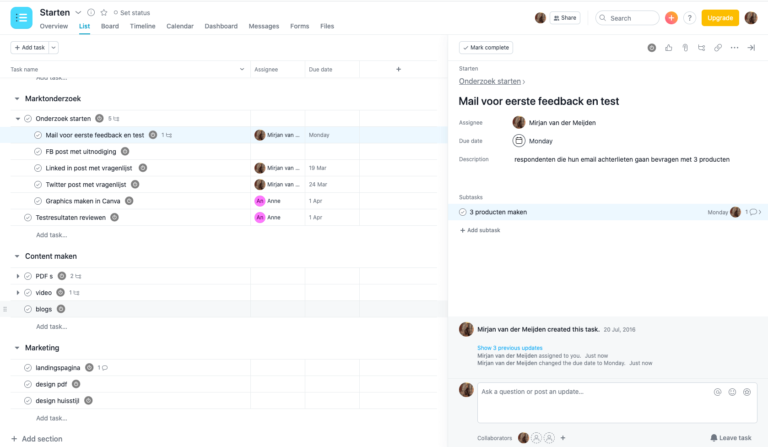Screen dimensions: 768x447
Task: Collapse the Marktonderzoek section
Action: (x=17, y=99)
